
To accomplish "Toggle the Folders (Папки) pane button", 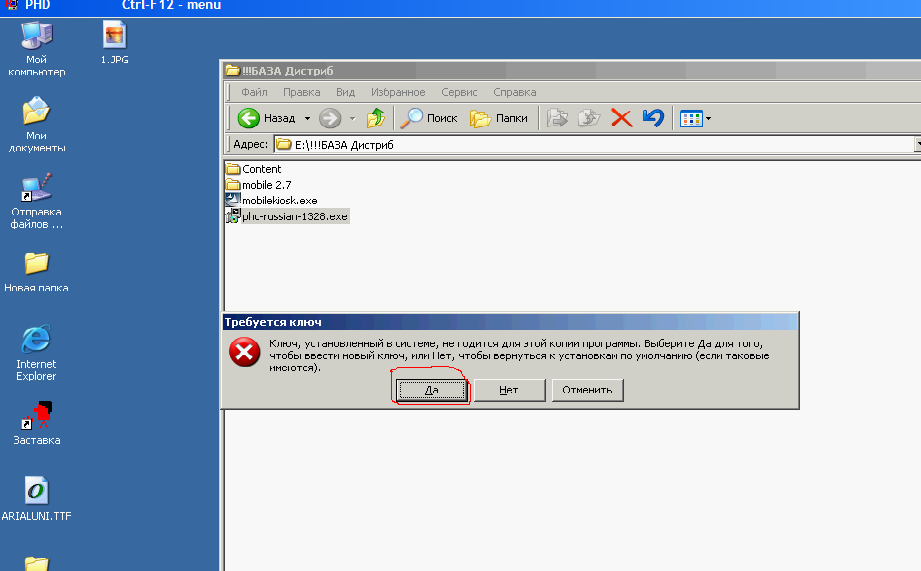I will pyautogui.click(x=499, y=118).
